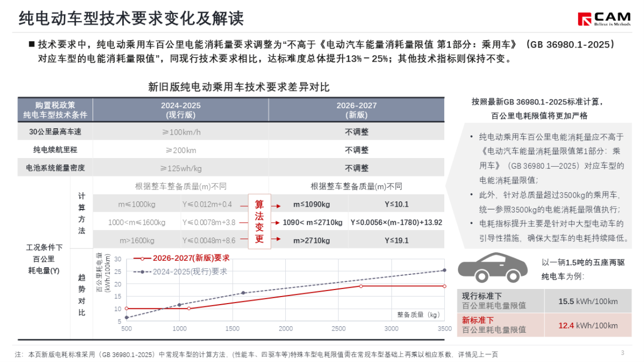
Task: Select the red circle marker on the 新版 curve
Action: click(x=361, y=286)
